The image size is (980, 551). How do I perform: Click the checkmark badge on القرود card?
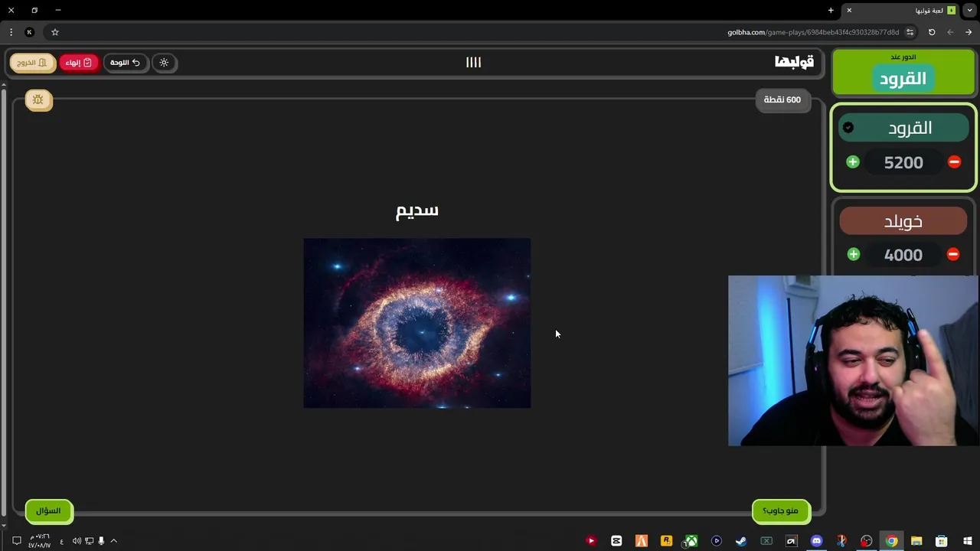click(848, 128)
